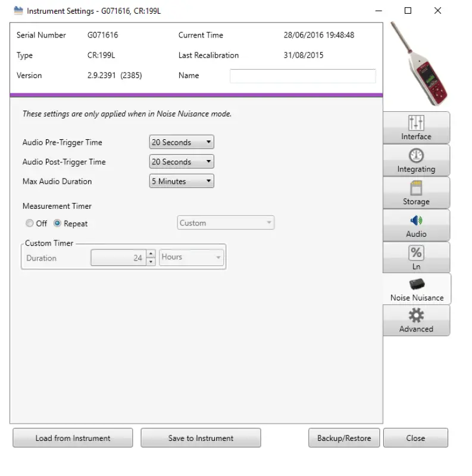Open the Interface settings tab
472x476 pixels.
[x=416, y=128]
